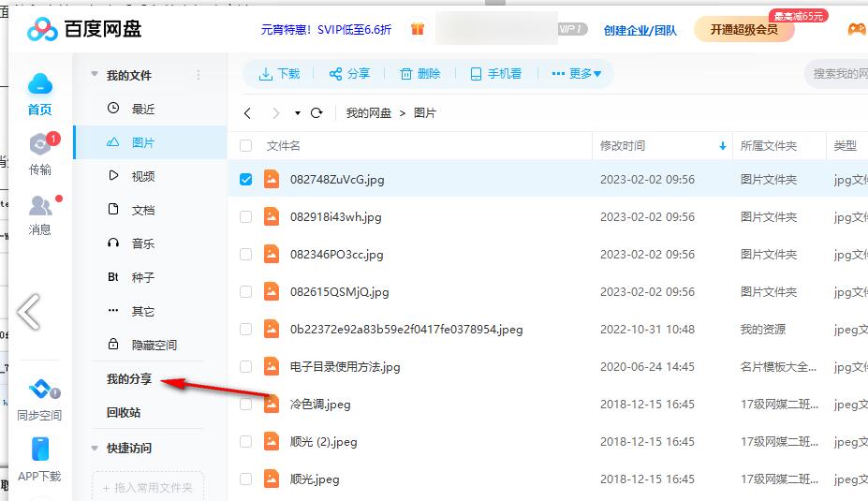868x501 pixels.
Task: Toggle the select-all checkbox in header row
Action: pyautogui.click(x=246, y=145)
